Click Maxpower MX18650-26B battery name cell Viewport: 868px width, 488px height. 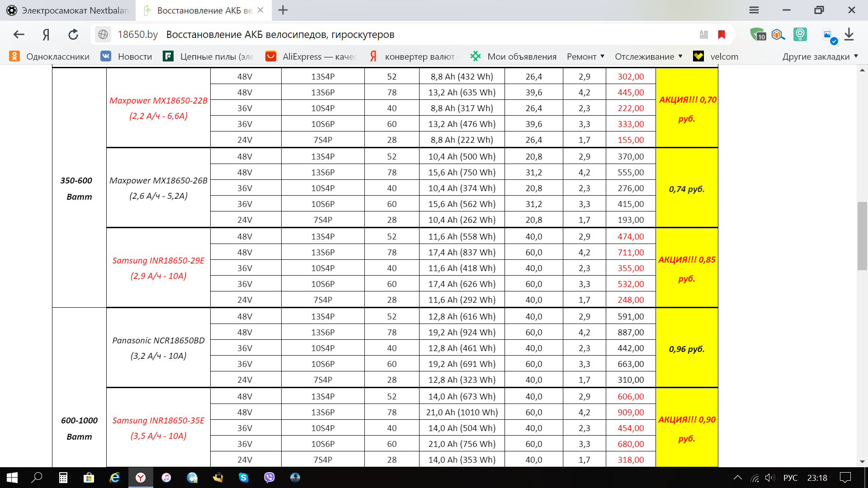point(158,188)
